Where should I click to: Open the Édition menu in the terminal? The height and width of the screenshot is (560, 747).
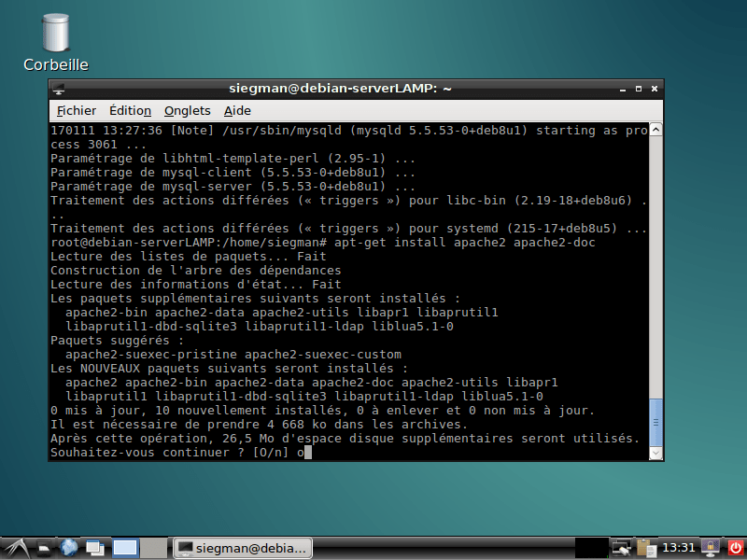[130, 110]
